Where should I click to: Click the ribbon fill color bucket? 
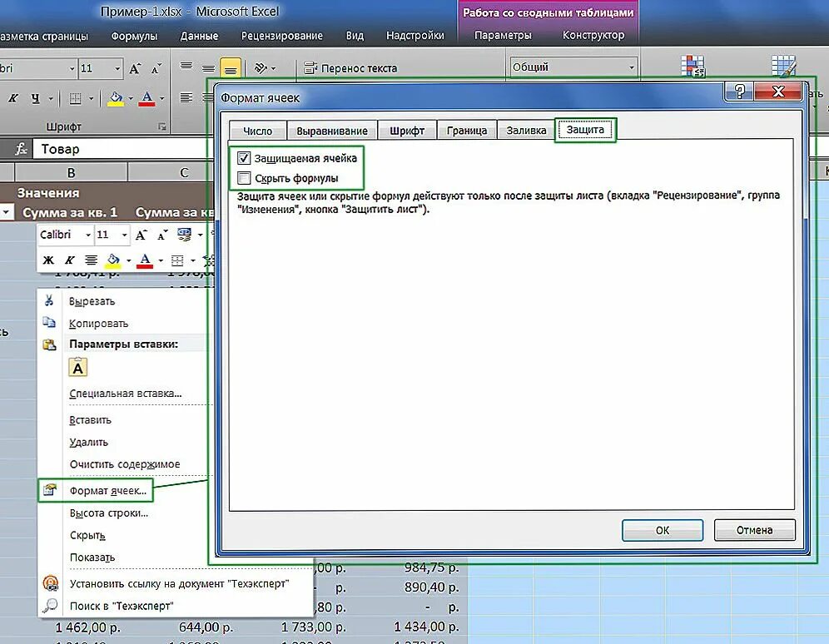[115, 98]
